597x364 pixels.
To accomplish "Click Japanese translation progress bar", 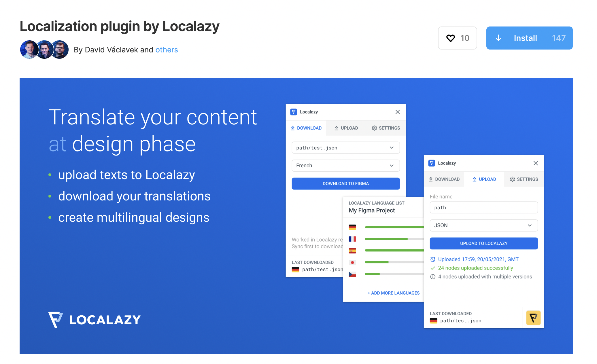I will click(394, 262).
